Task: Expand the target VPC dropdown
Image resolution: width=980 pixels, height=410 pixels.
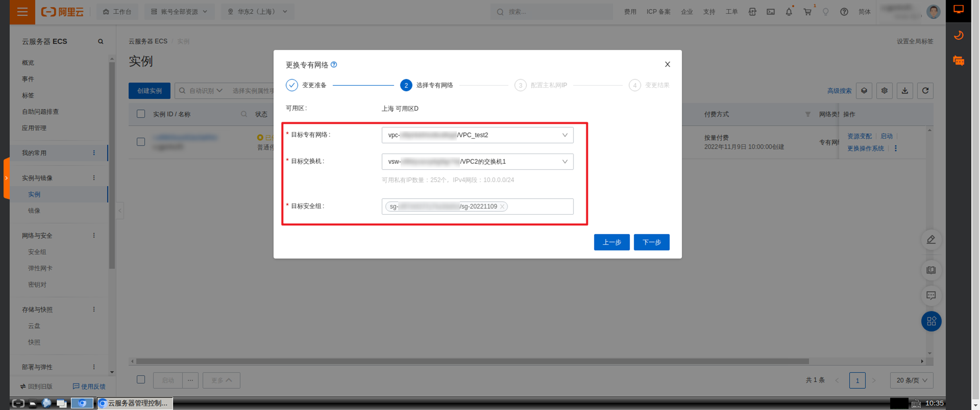Action: click(x=477, y=135)
